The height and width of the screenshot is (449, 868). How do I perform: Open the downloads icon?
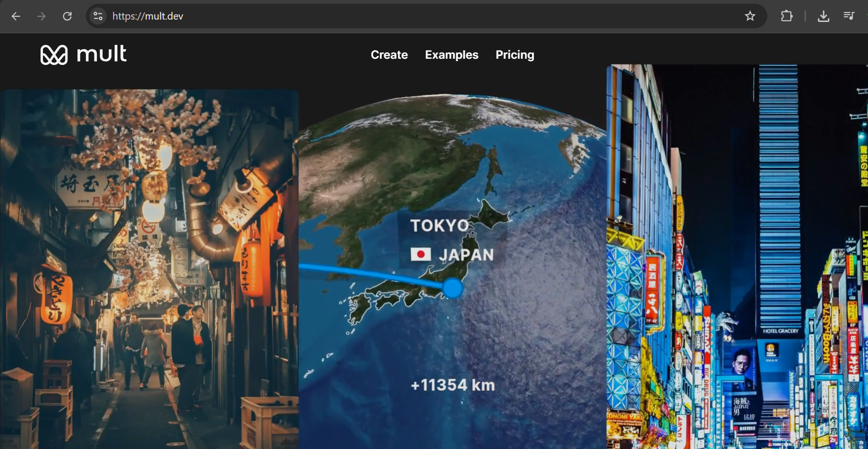click(823, 16)
